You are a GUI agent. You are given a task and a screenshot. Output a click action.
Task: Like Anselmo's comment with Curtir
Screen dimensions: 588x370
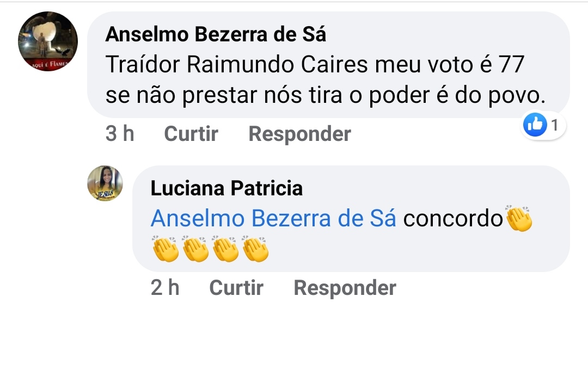point(191,134)
